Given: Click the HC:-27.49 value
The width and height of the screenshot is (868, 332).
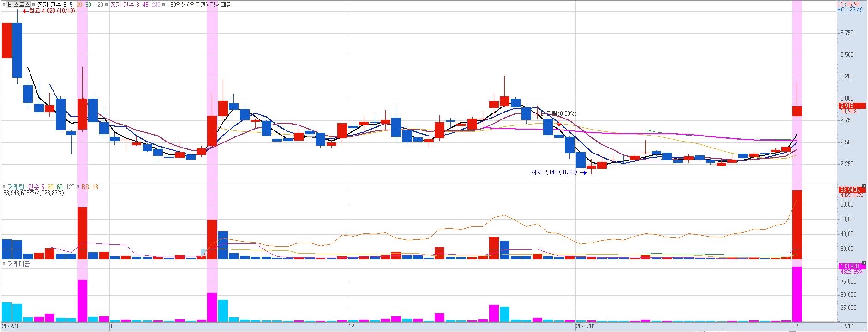Looking at the screenshot, I should 850,10.
